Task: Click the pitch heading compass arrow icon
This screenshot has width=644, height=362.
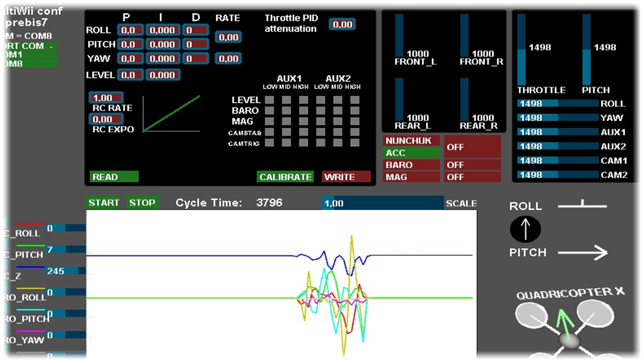Action: 525,229
